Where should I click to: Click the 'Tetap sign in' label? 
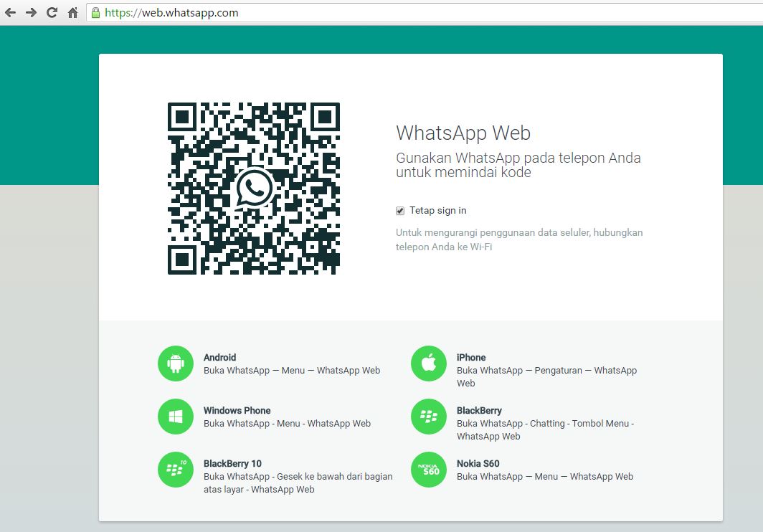438,210
